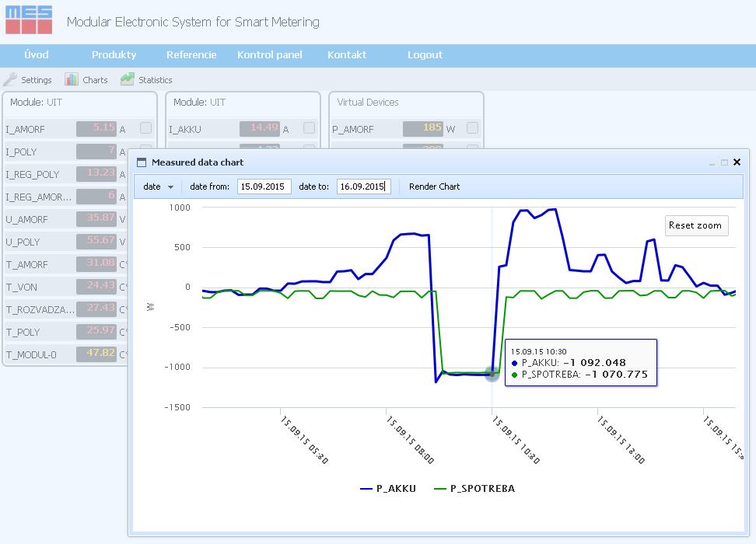Open the Charts icon
This screenshot has height=544, width=756.
pyautogui.click(x=72, y=79)
